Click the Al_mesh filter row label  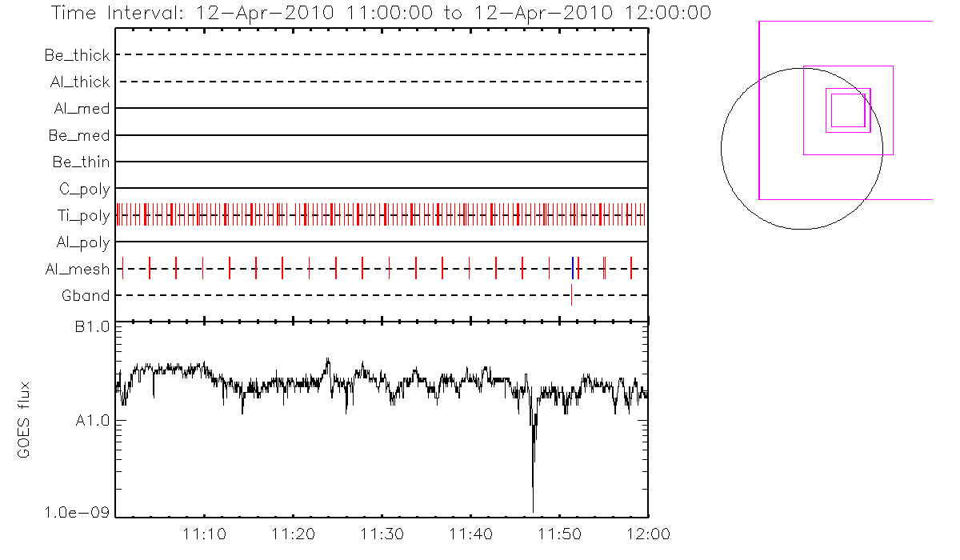point(78,270)
